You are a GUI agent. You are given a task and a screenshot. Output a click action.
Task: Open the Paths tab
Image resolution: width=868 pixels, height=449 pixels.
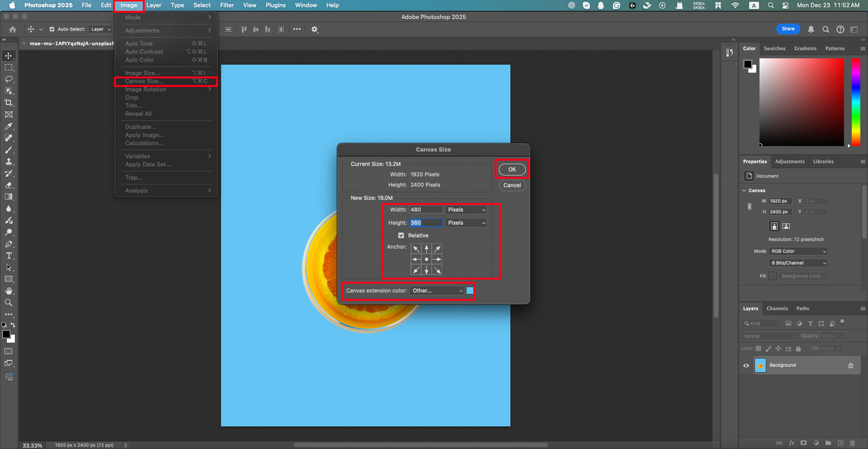click(x=803, y=308)
